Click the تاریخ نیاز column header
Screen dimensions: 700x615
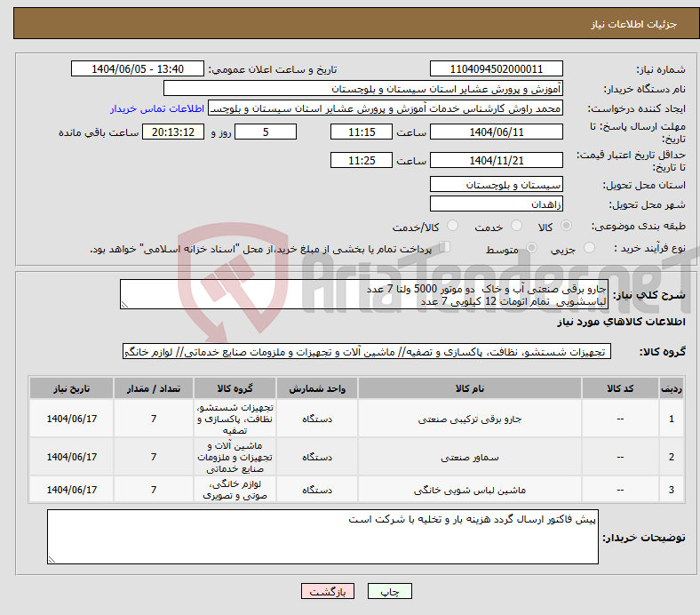[71, 388]
